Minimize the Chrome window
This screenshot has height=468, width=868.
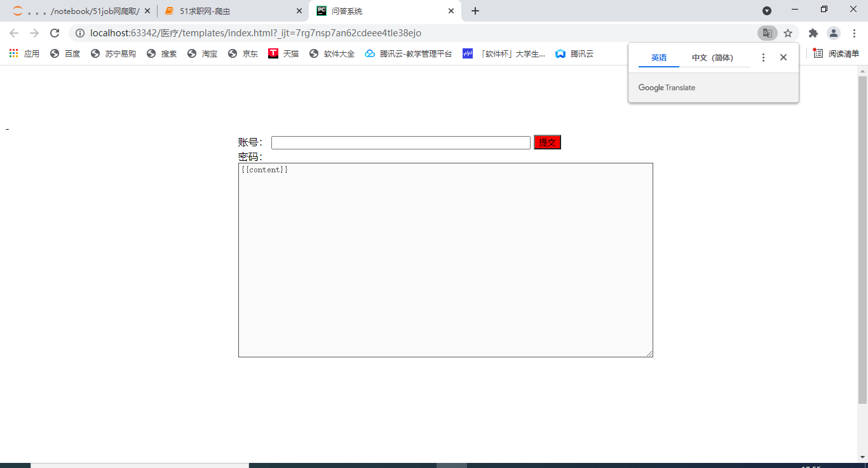795,9
